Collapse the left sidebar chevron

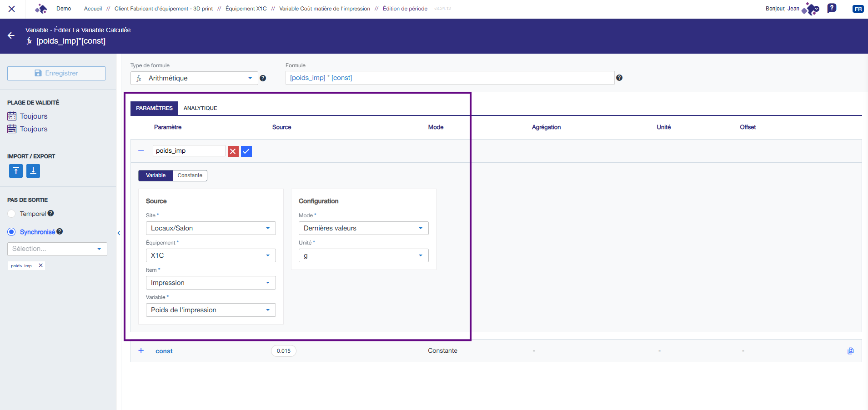[119, 233]
